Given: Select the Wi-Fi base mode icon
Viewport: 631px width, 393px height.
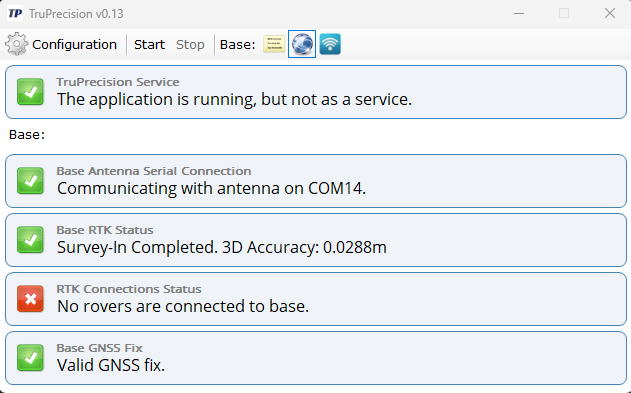Looking at the screenshot, I should click(330, 44).
